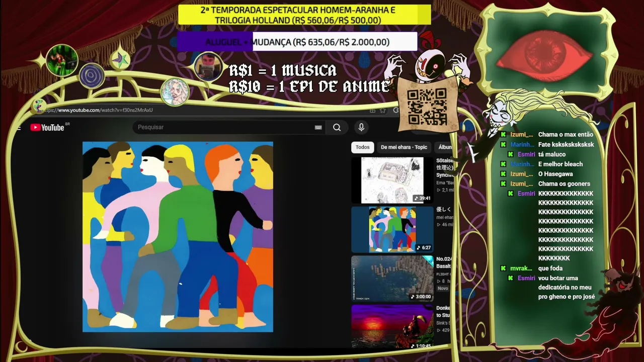Click the chat message "tá maluco"
Viewport: 644px width, 362px height.
click(x=552, y=154)
